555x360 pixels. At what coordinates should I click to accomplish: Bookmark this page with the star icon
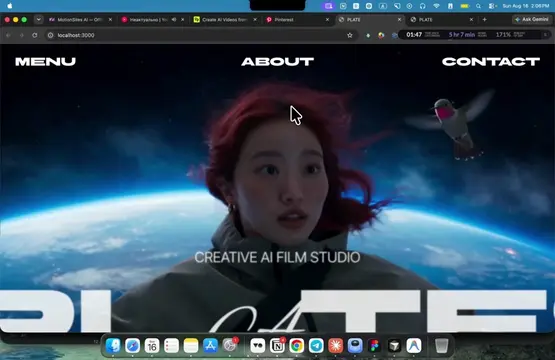point(350,35)
